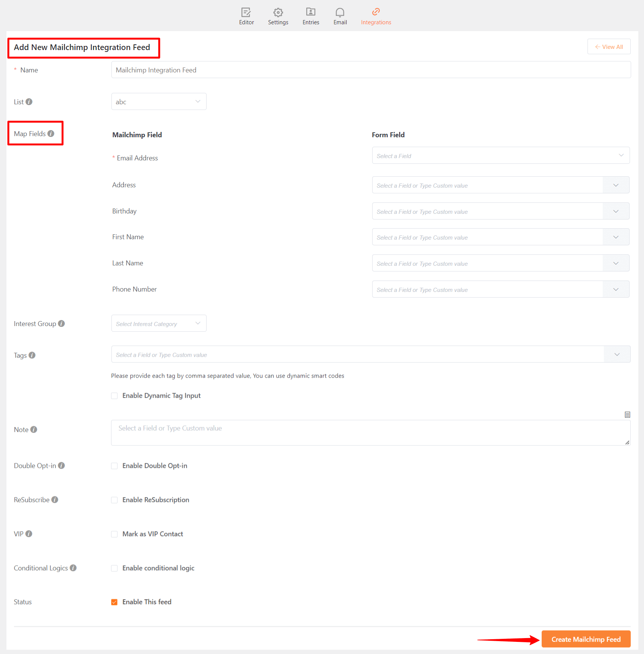Click the Note textarea resize handle
The image size is (644, 654).
627,442
